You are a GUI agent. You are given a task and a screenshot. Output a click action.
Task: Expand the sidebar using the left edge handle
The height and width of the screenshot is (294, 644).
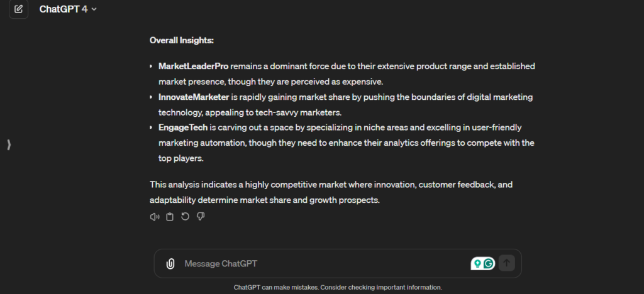point(9,145)
